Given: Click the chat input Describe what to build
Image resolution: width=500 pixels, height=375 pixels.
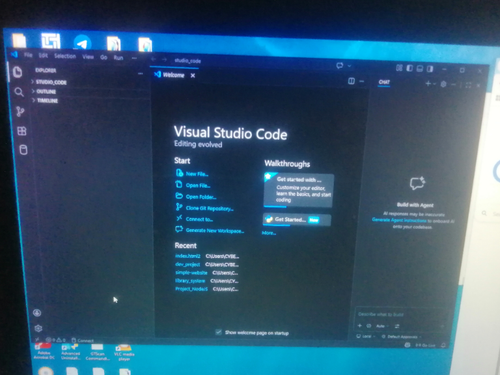Looking at the screenshot, I should (x=400, y=314).
